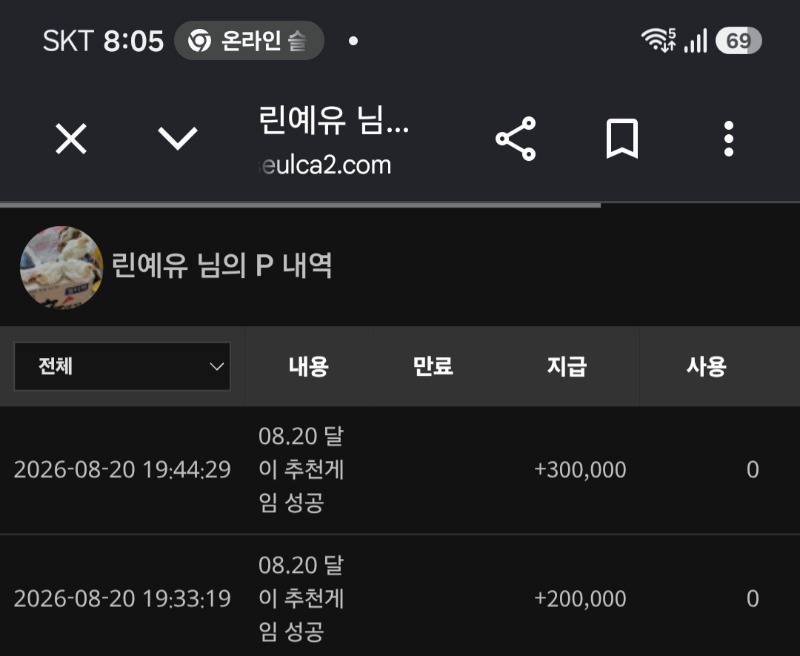Open the +300,000 point history row
The height and width of the screenshot is (656, 800).
(400, 470)
